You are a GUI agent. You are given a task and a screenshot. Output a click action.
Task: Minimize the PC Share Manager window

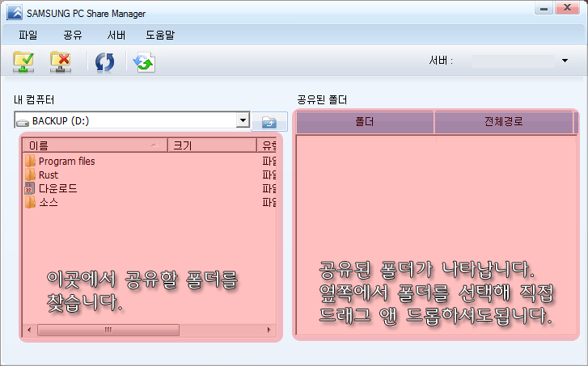click(544, 8)
